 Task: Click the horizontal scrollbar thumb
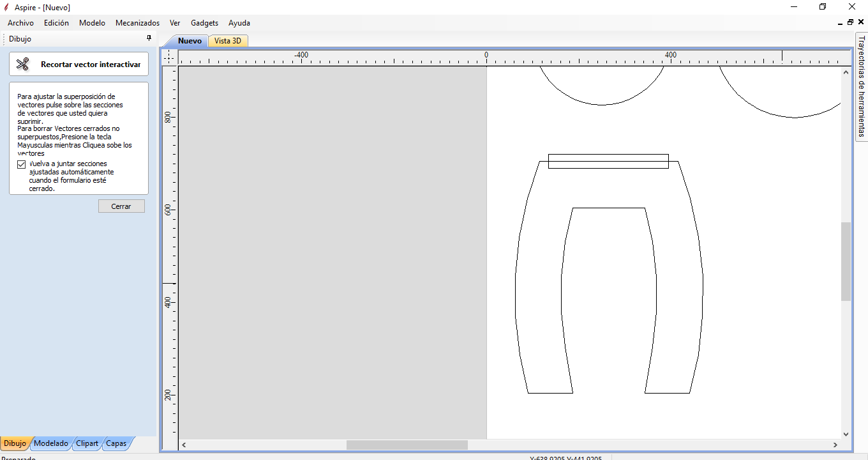click(x=407, y=445)
